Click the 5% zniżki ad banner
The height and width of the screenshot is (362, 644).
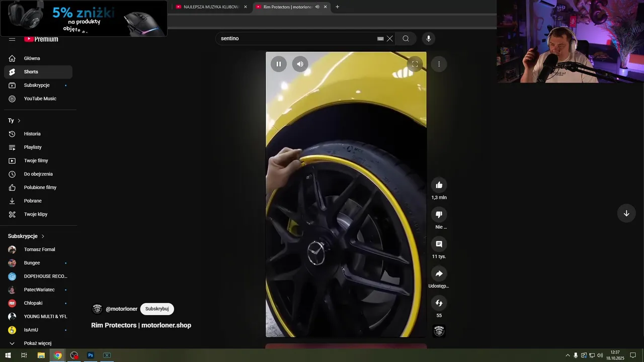coord(84,18)
